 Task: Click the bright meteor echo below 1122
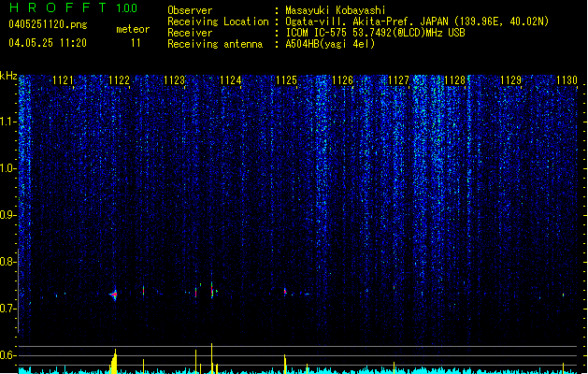pos(114,295)
